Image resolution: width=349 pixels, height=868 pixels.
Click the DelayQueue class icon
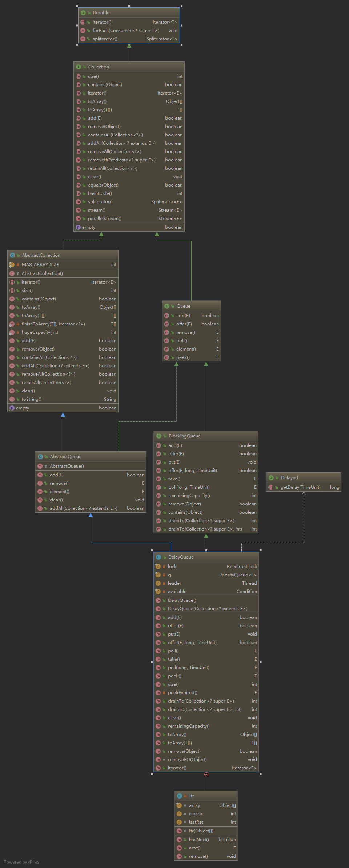tap(159, 557)
